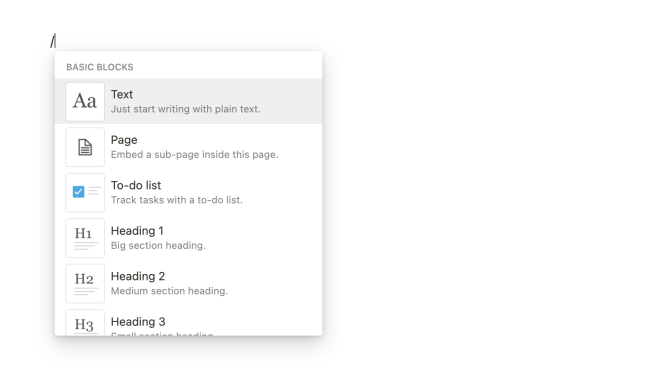This screenshot has height=377, width=645.
Task: Choose Page from the block menu
Action: tap(188, 147)
